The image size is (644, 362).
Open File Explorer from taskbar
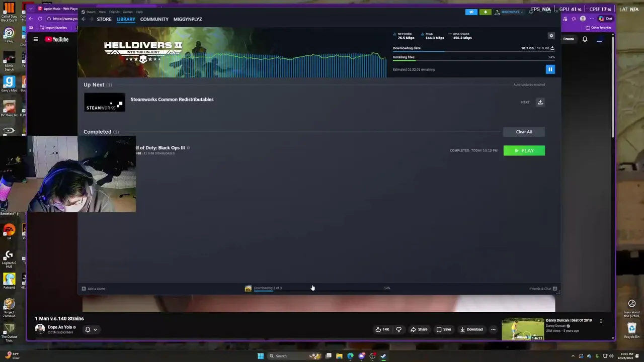point(339,356)
